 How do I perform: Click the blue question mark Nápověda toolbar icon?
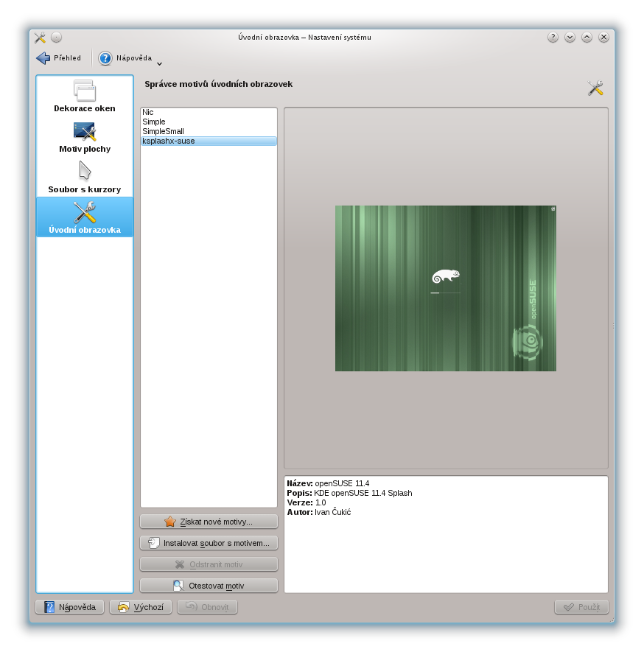click(x=105, y=58)
